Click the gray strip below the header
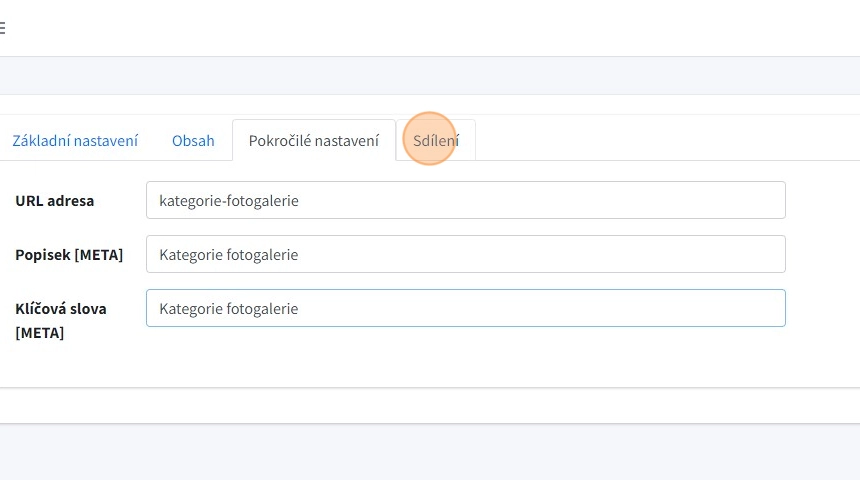860x480 pixels. (x=430, y=75)
